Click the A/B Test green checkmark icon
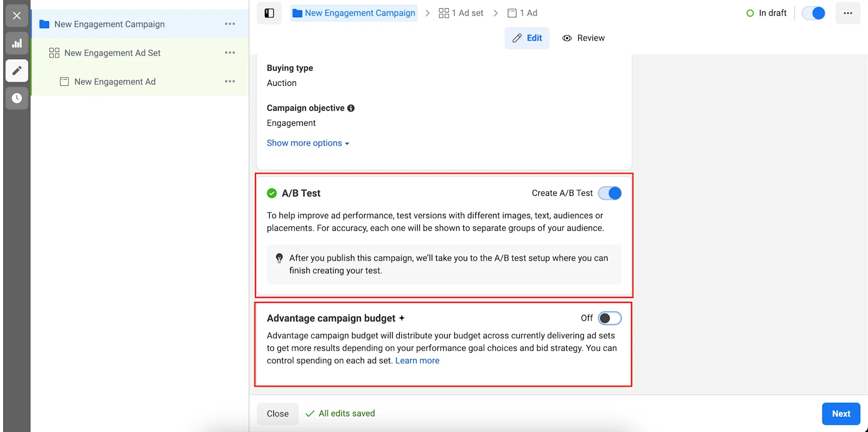This screenshot has height=432, width=868. [x=272, y=193]
